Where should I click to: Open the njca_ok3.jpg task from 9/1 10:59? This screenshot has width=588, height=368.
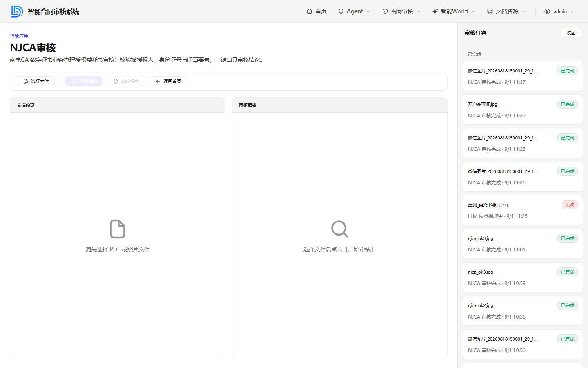coord(523,277)
